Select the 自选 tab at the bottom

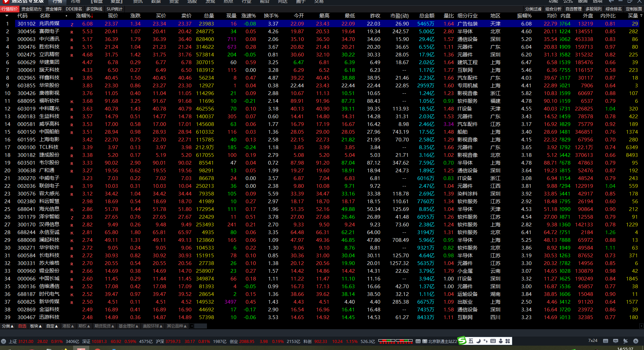pyautogui.click(x=22, y=326)
